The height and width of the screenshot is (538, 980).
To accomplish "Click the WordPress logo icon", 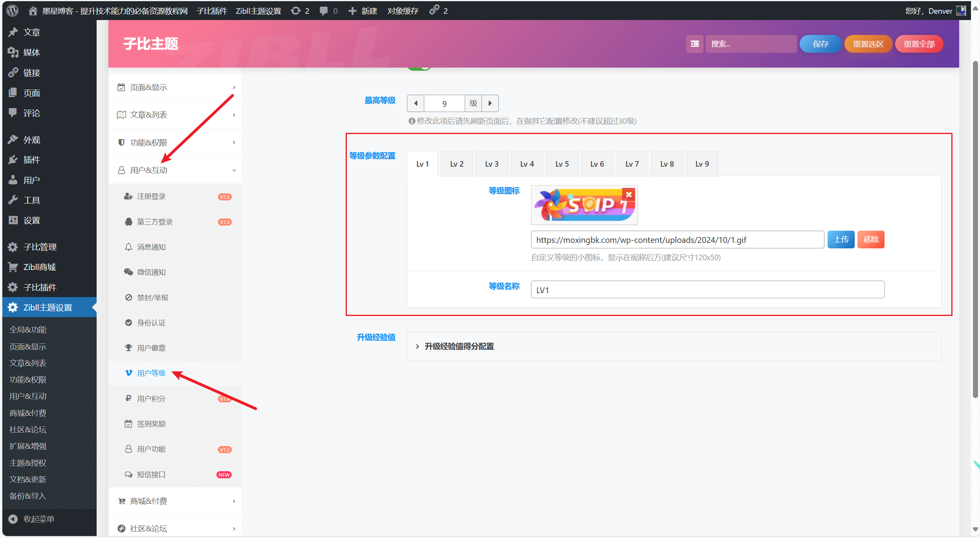I will coord(13,11).
